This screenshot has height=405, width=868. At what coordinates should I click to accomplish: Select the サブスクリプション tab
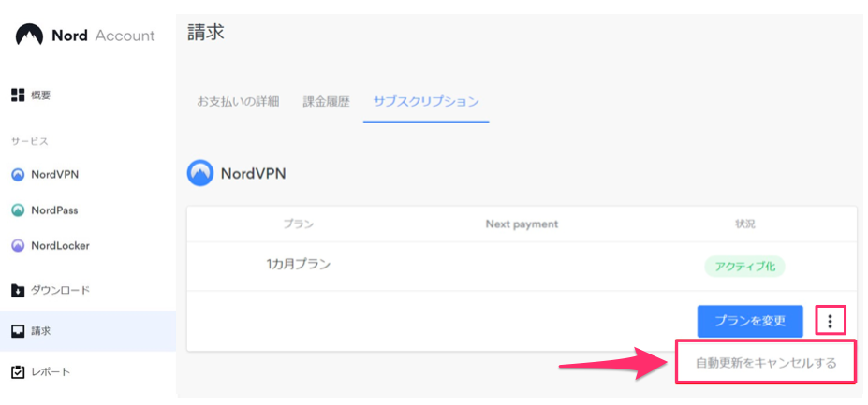[426, 102]
